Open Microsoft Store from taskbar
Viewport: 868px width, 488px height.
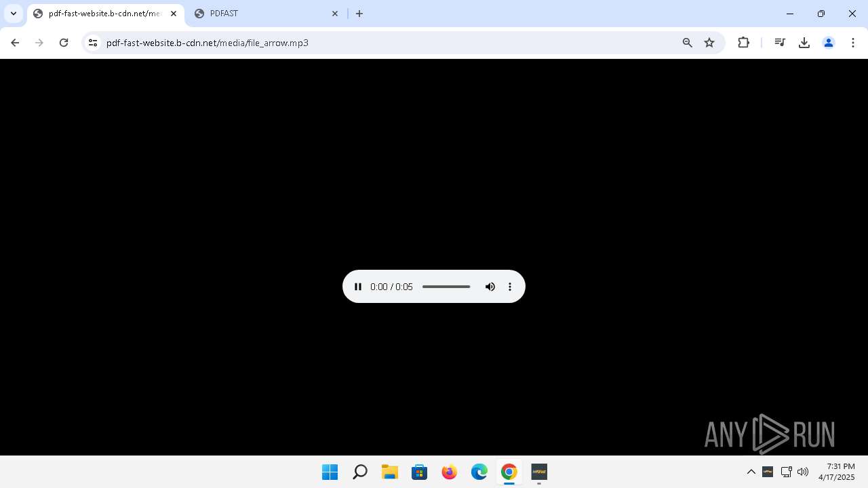tap(420, 472)
